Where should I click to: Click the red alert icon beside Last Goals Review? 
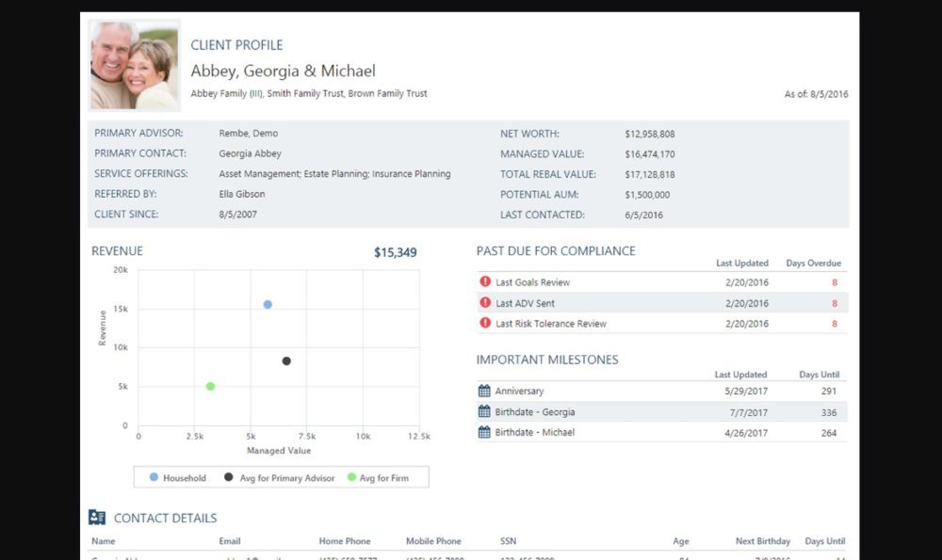(x=485, y=282)
